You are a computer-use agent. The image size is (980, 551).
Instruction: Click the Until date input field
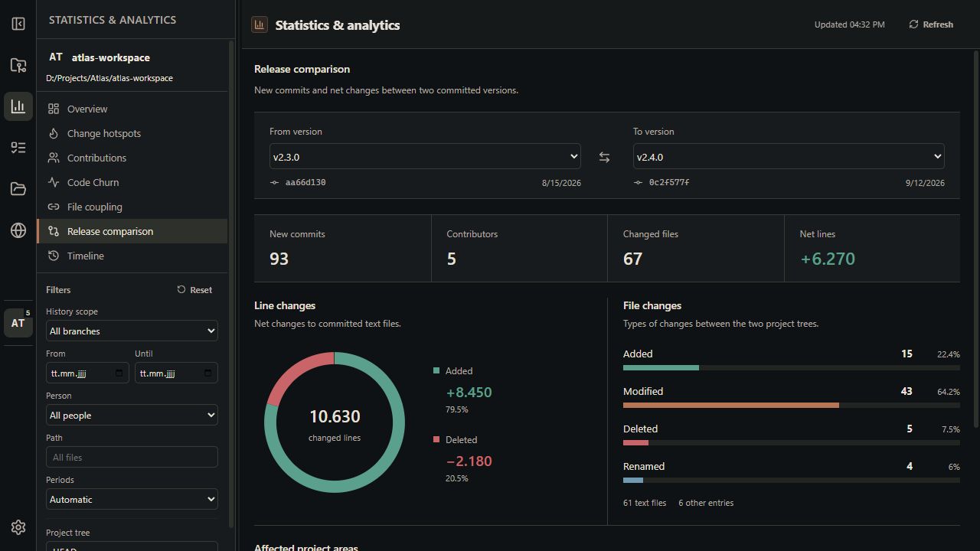point(176,373)
